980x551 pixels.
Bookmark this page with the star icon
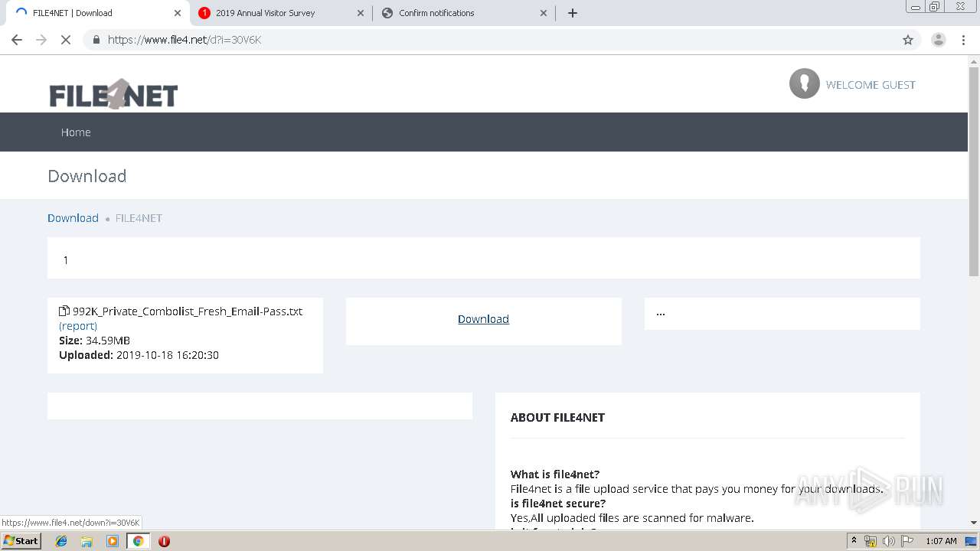pos(908,40)
